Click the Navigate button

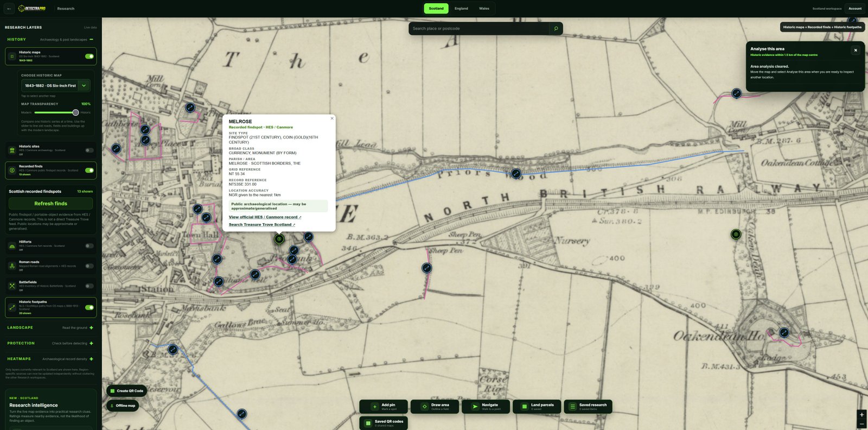pos(486,407)
